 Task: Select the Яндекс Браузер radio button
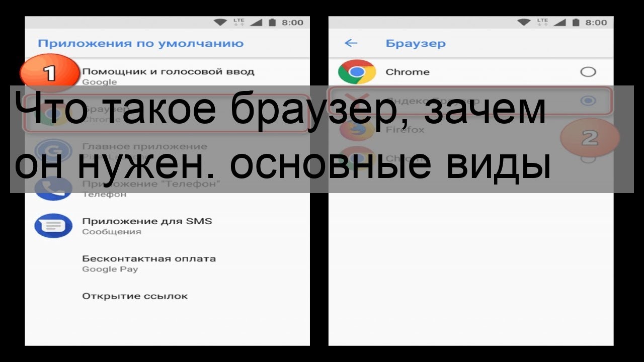[x=588, y=101]
